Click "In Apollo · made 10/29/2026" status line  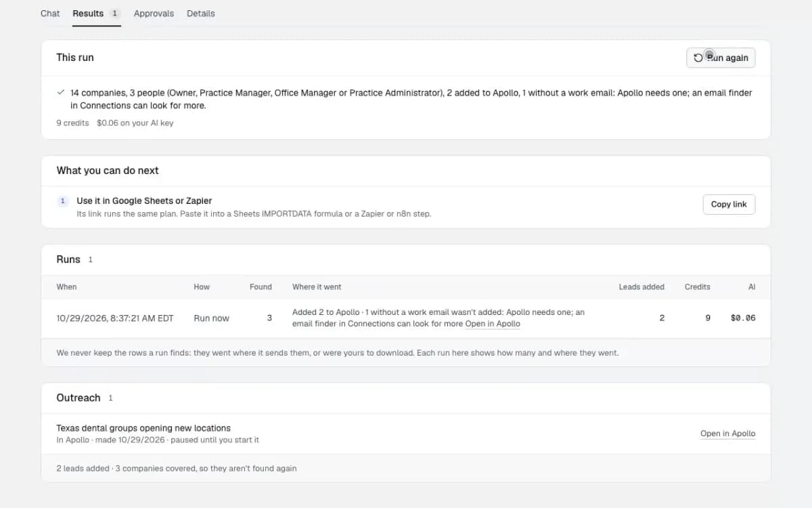pos(111,440)
